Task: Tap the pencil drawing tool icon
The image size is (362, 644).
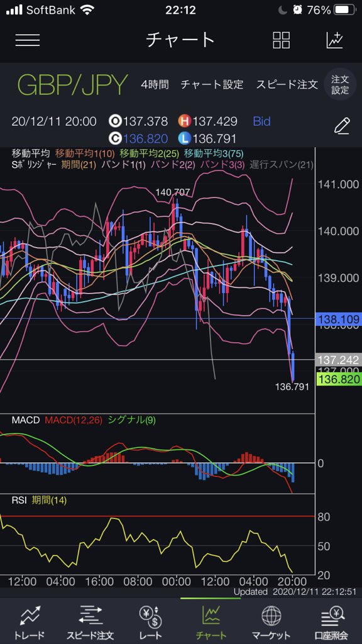Action: [x=342, y=126]
